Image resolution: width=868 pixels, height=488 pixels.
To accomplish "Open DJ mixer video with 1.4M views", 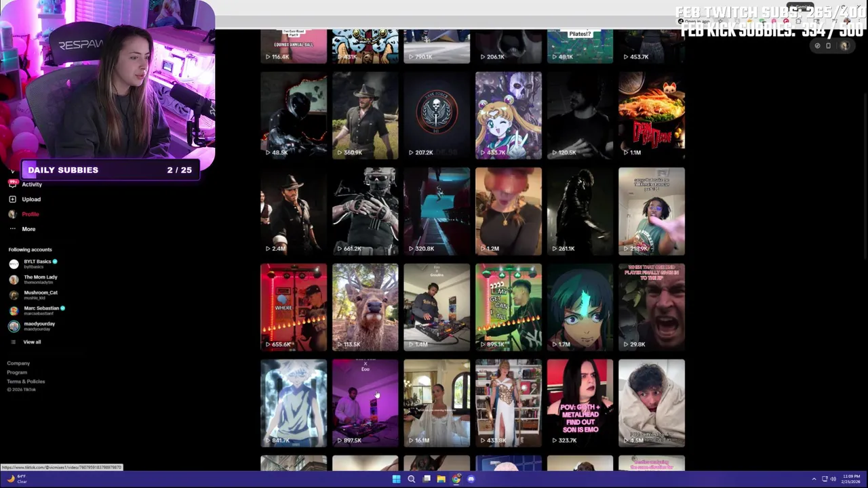I will pos(437,307).
